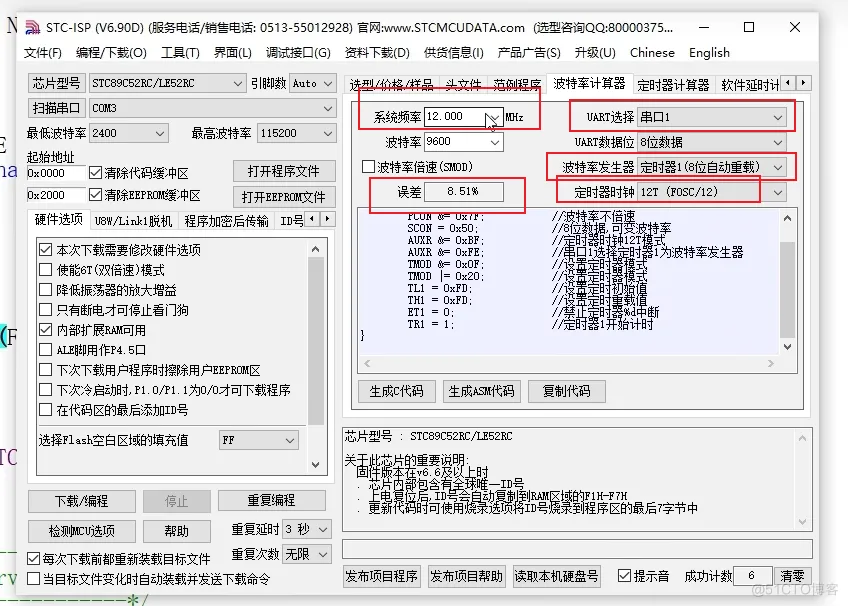Click 打开EEPROM文件 button

click(x=284, y=197)
